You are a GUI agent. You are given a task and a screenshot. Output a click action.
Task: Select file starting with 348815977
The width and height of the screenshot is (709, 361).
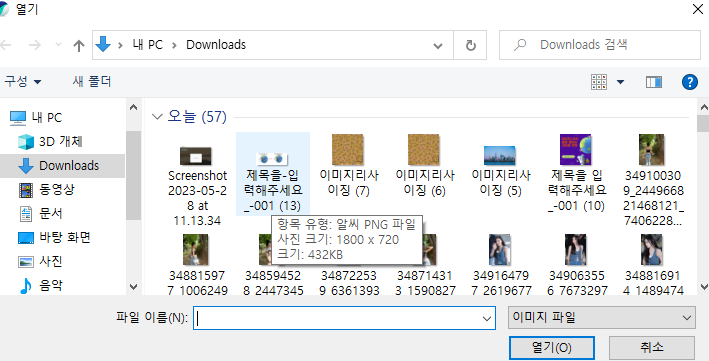[x=197, y=264]
